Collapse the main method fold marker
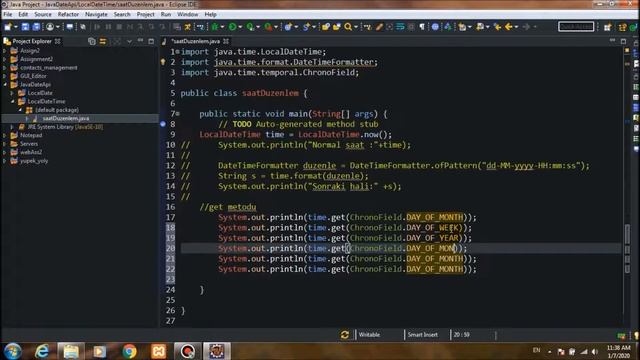 coord(178,114)
